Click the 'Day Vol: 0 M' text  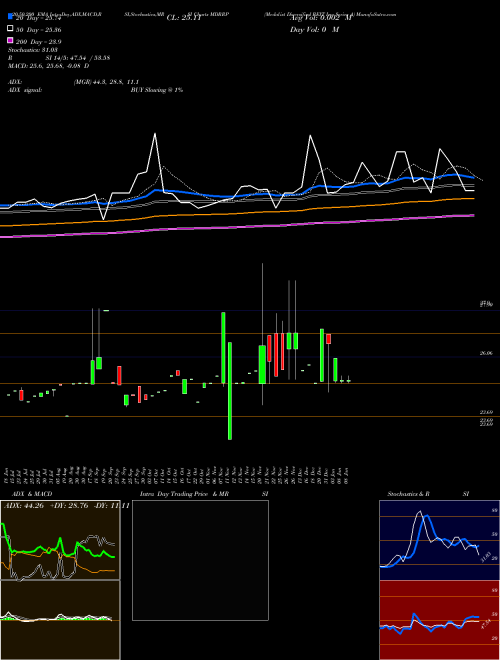coord(314,30)
